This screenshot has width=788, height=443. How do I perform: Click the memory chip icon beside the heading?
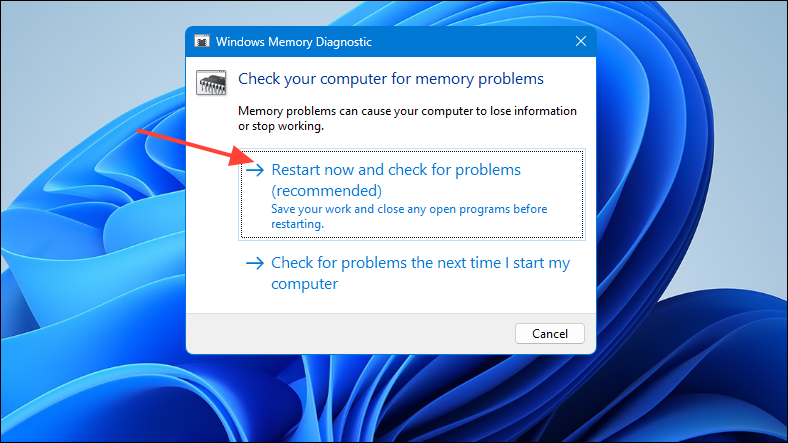(211, 82)
